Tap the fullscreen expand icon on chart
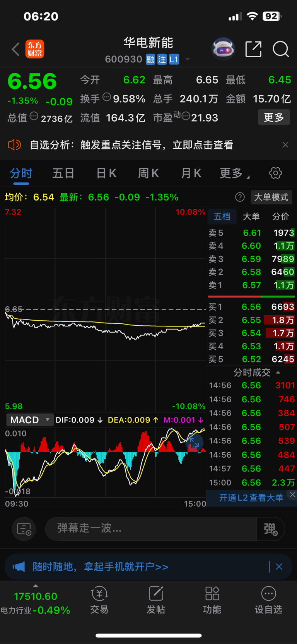297x644 pixels. tap(194, 443)
